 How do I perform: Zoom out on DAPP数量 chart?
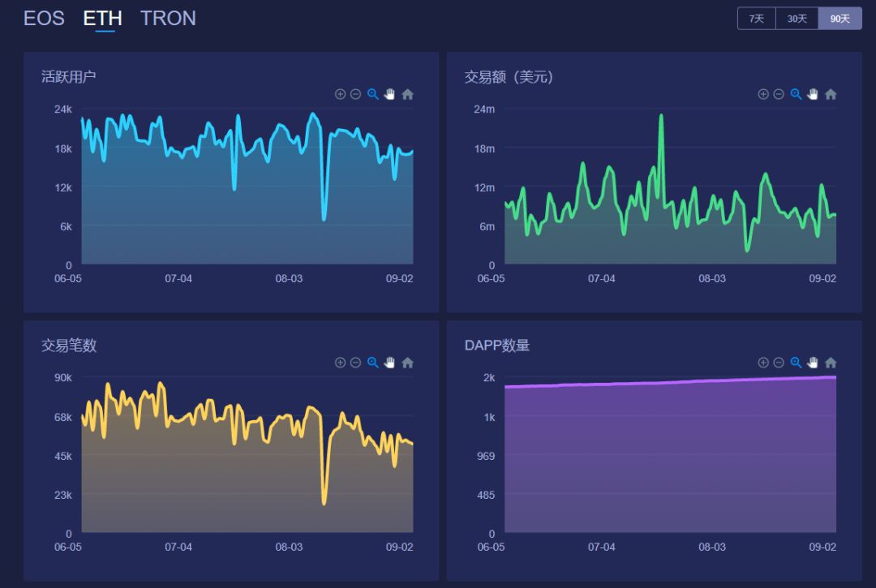coord(779,363)
